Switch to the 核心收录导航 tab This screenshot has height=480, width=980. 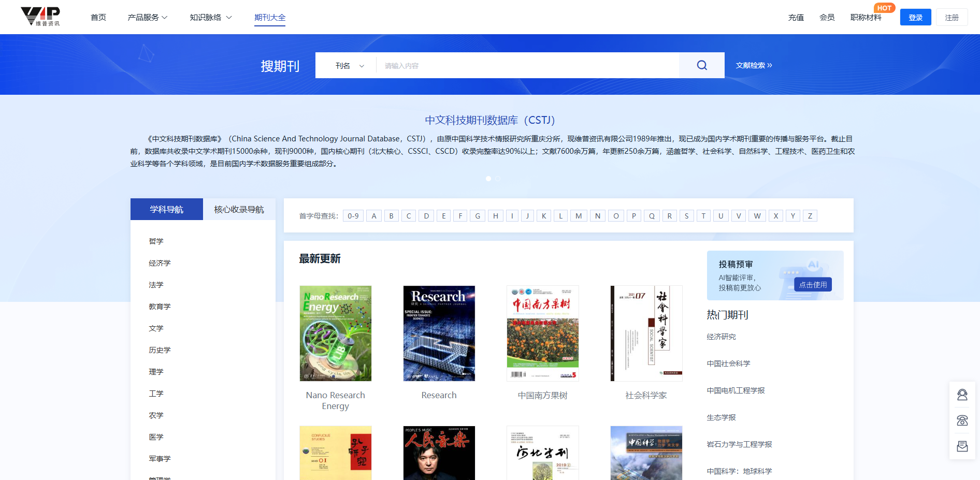(x=239, y=209)
